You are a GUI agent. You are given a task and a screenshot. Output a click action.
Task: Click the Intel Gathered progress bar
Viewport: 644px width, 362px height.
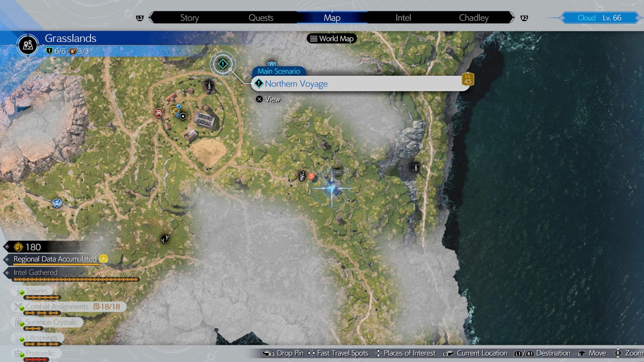coord(76,280)
